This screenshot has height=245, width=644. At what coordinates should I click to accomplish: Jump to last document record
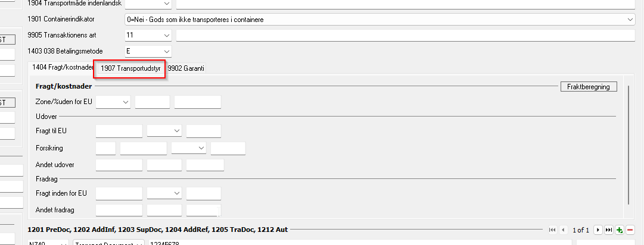point(609,230)
